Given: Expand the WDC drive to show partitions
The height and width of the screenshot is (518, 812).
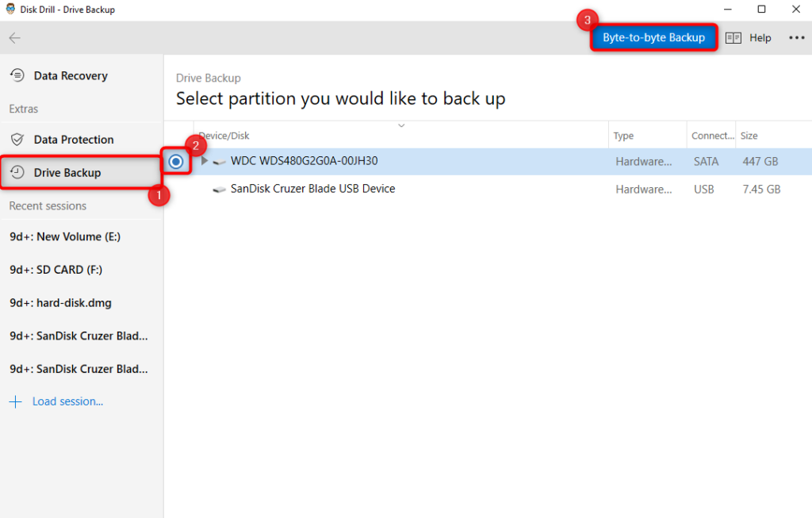Looking at the screenshot, I should 204,161.
